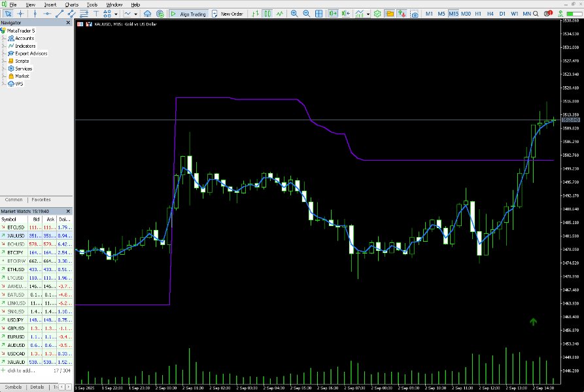
Task: Open Details tab in Market Watch
Action: pyautogui.click(x=37, y=387)
